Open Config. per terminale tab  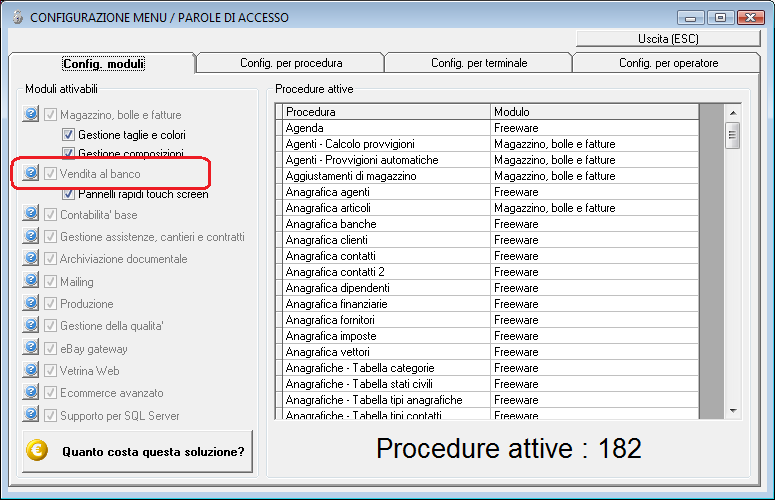[x=478, y=63]
